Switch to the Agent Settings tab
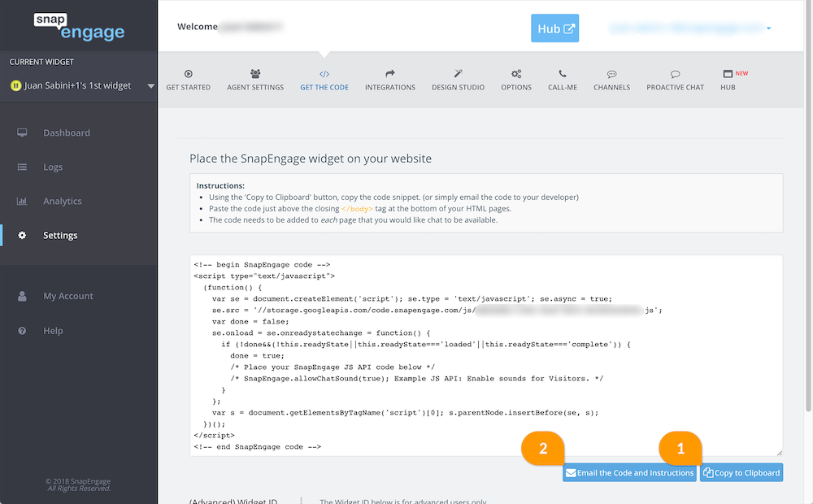This screenshot has height=504, width=813. [x=255, y=80]
